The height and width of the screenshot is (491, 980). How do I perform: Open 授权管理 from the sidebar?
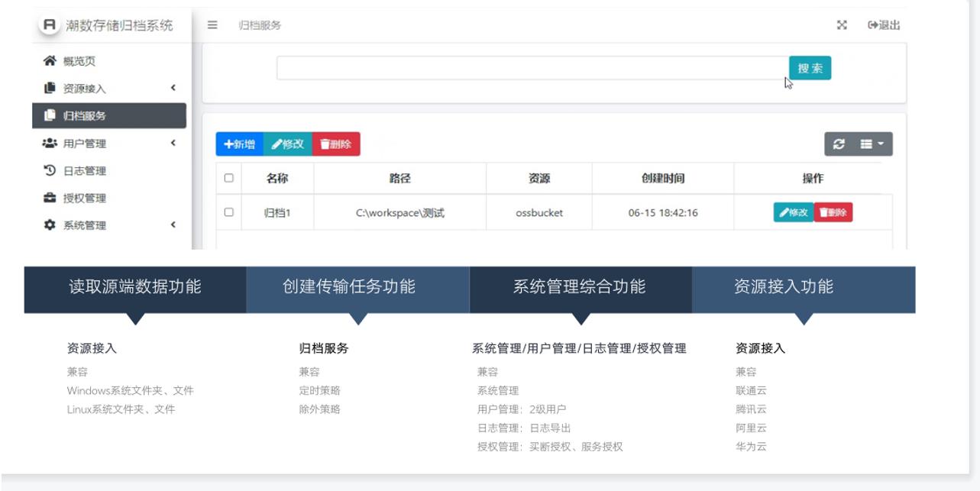point(84,199)
